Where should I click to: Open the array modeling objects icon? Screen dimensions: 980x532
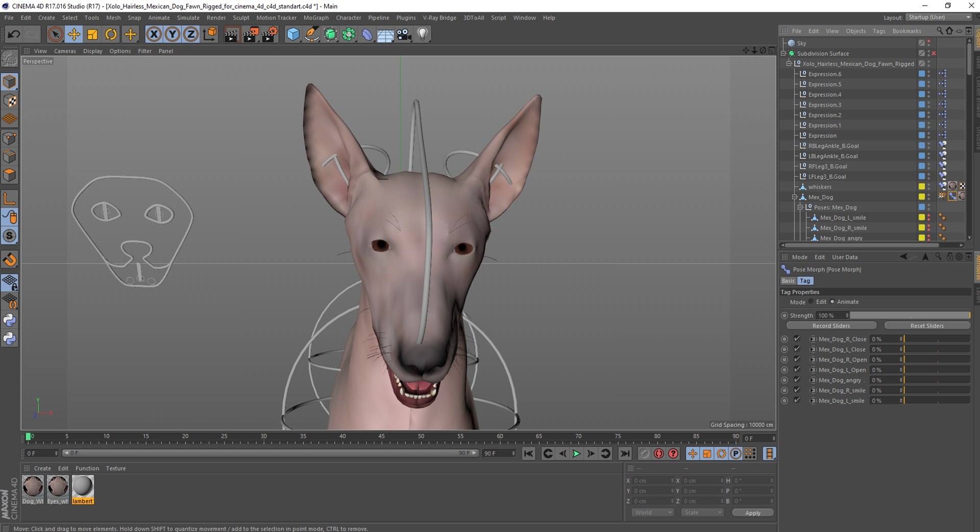point(349,34)
